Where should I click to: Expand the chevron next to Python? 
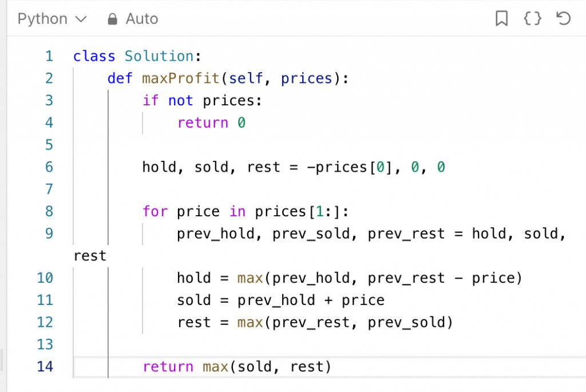pyautogui.click(x=81, y=19)
